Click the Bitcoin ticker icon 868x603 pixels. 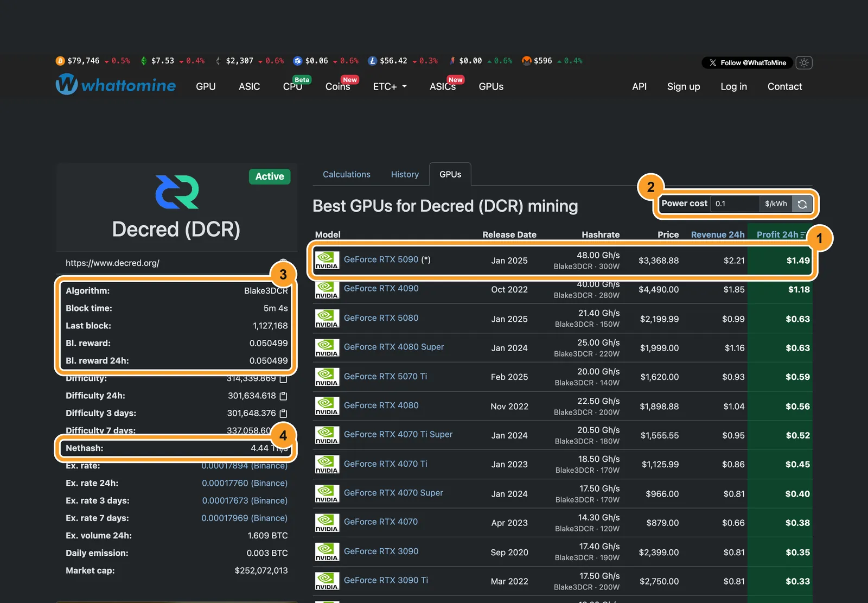pyautogui.click(x=60, y=61)
